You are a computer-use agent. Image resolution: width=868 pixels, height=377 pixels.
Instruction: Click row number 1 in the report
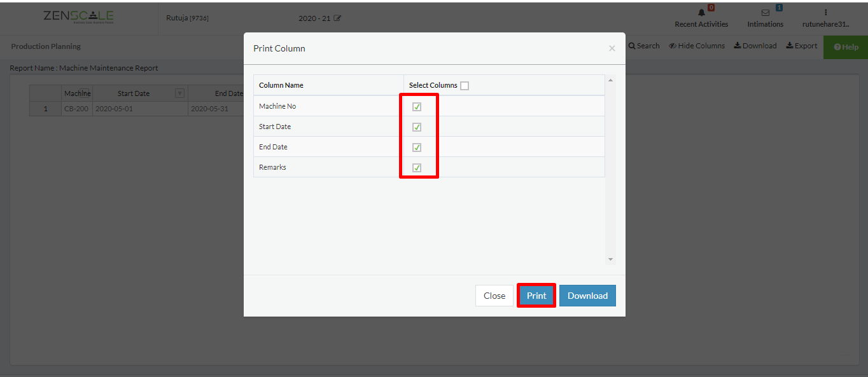(x=45, y=109)
